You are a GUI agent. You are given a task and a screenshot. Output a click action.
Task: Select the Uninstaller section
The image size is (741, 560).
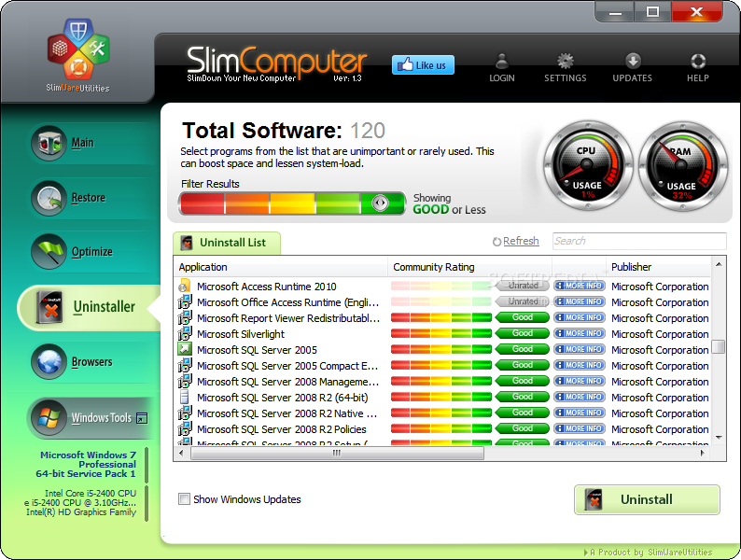tap(90, 307)
